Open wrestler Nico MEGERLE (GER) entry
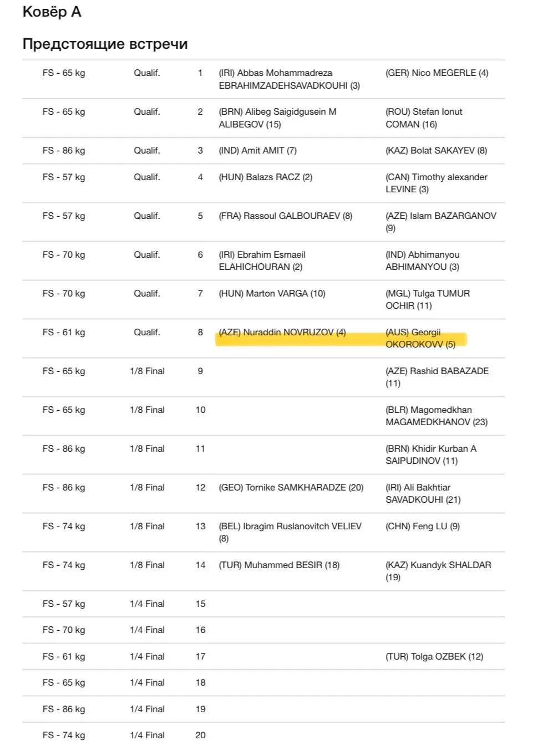The image size is (548, 756). (x=437, y=73)
